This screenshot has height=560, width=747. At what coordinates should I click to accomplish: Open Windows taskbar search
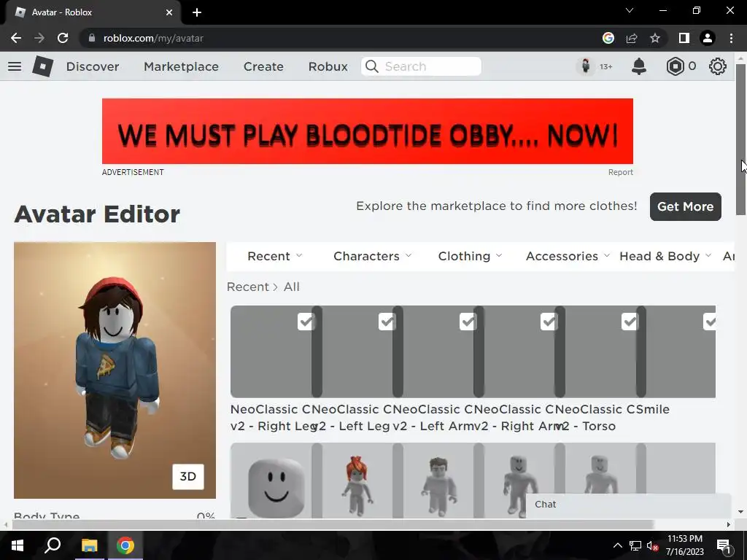point(53,545)
